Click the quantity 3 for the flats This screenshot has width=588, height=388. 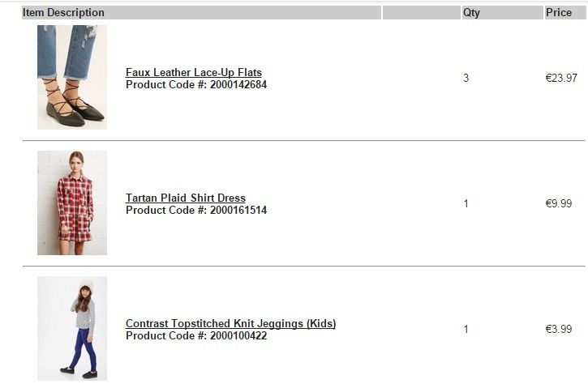tap(466, 79)
